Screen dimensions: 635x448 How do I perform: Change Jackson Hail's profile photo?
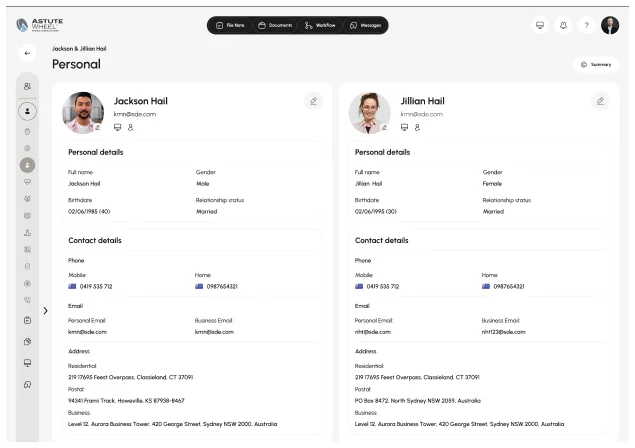83,113
